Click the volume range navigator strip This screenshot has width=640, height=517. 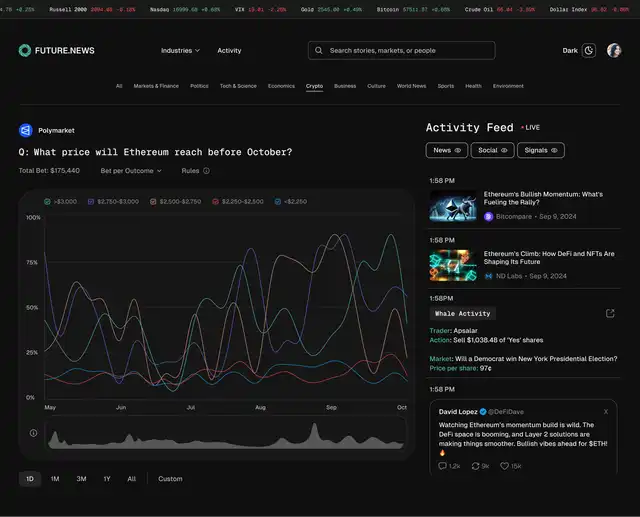pos(225,433)
